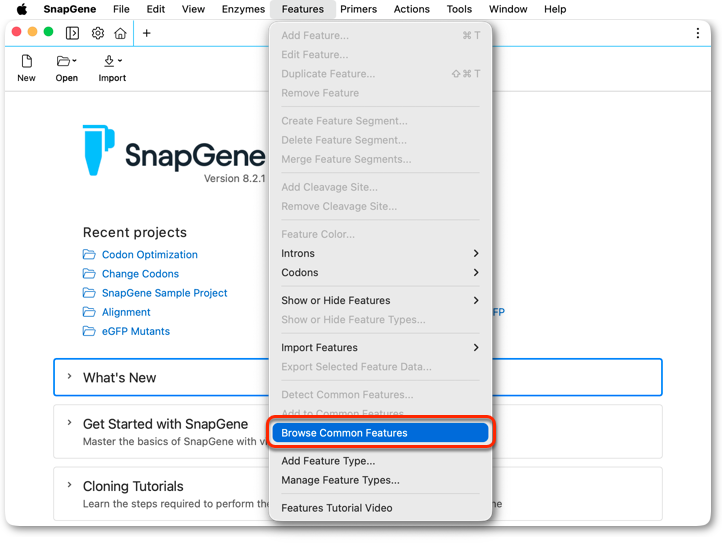722x554 pixels.
Task: Expand the What's New section
Action: [x=69, y=376]
